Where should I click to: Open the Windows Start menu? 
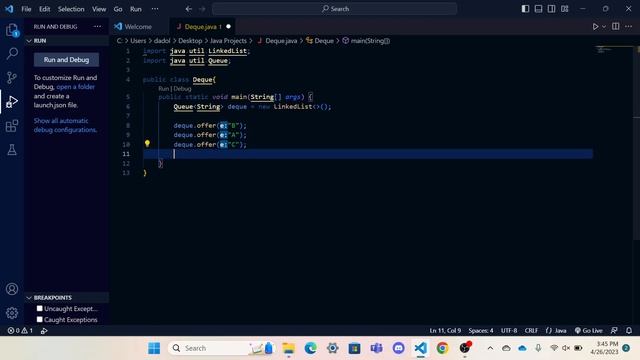point(154,348)
